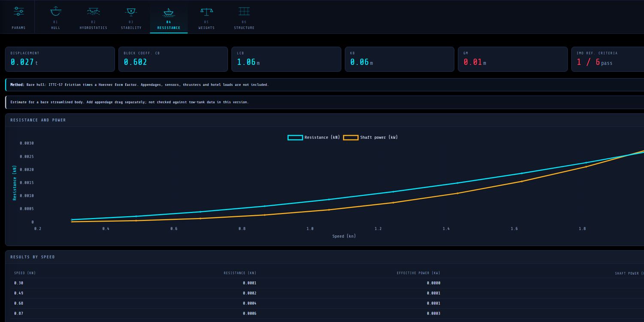
Task: Click the Block Coeff. CB card
Action: [173, 59]
